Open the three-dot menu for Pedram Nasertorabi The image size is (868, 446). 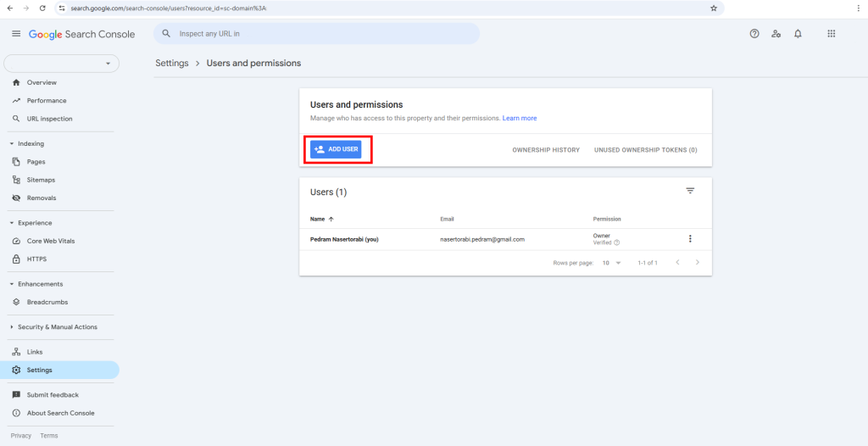690,239
